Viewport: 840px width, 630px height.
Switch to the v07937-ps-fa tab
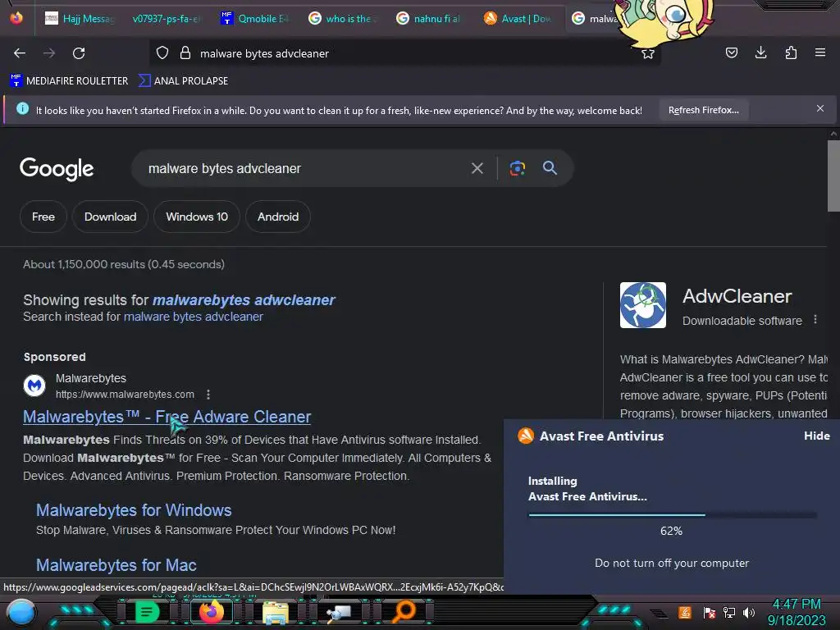167,19
